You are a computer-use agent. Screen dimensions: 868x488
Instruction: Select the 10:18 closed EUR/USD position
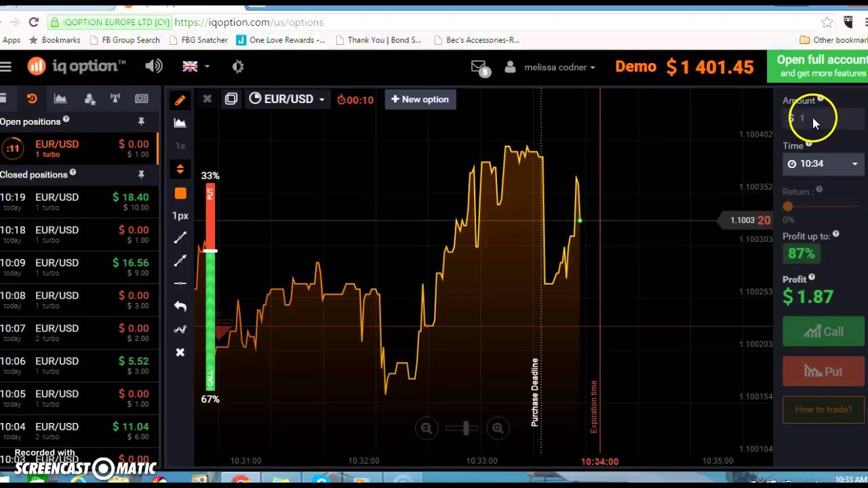[78, 234]
